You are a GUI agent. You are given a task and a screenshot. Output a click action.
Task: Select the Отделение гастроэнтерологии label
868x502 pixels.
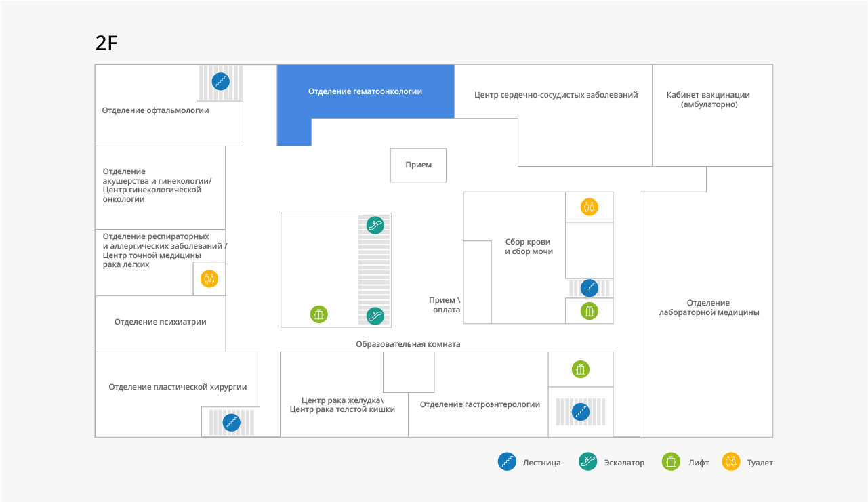coord(480,404)
